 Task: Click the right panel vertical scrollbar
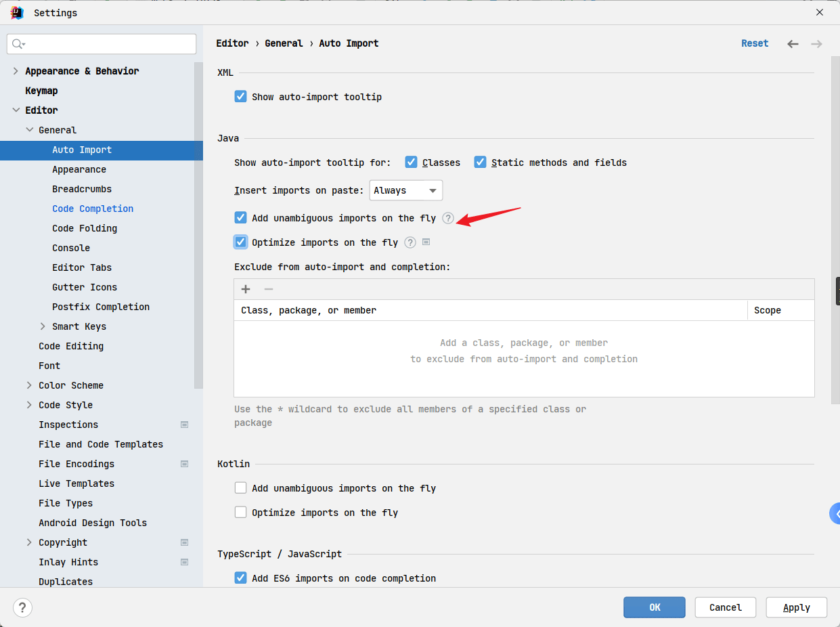pyautogui.click(x=835, y=232)
